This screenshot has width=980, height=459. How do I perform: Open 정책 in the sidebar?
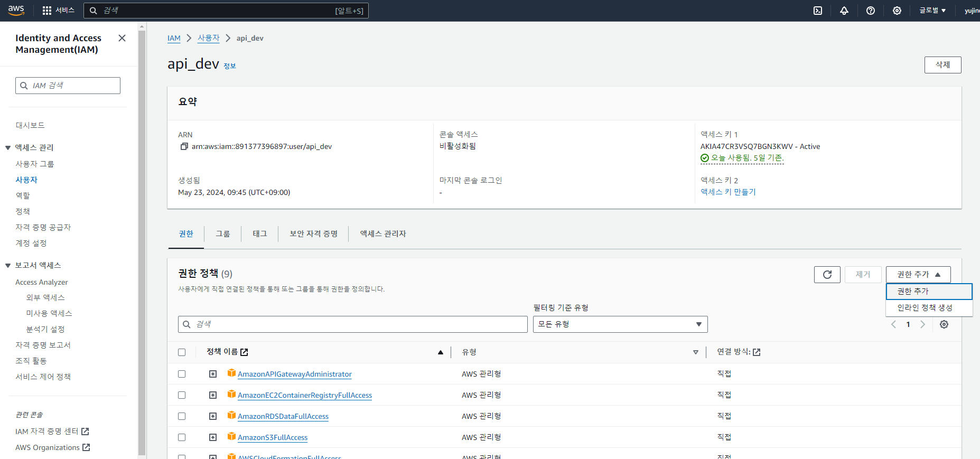(23, 212)
